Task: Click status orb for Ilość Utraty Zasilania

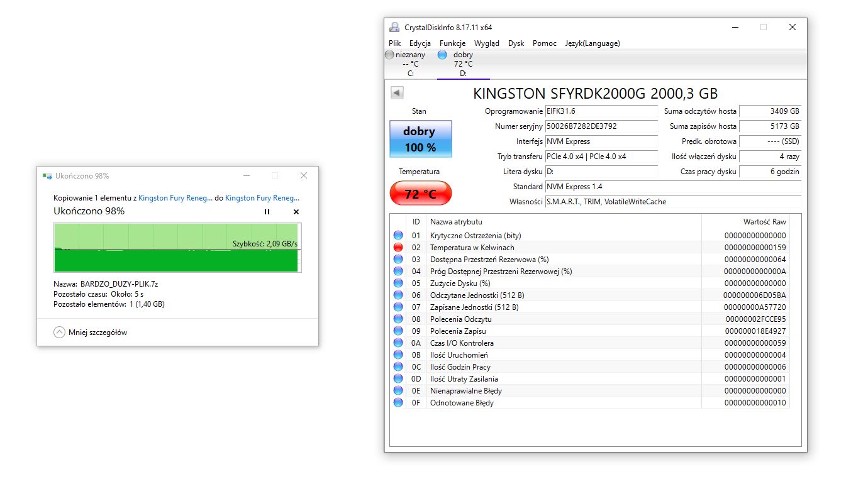Action: 398,379
